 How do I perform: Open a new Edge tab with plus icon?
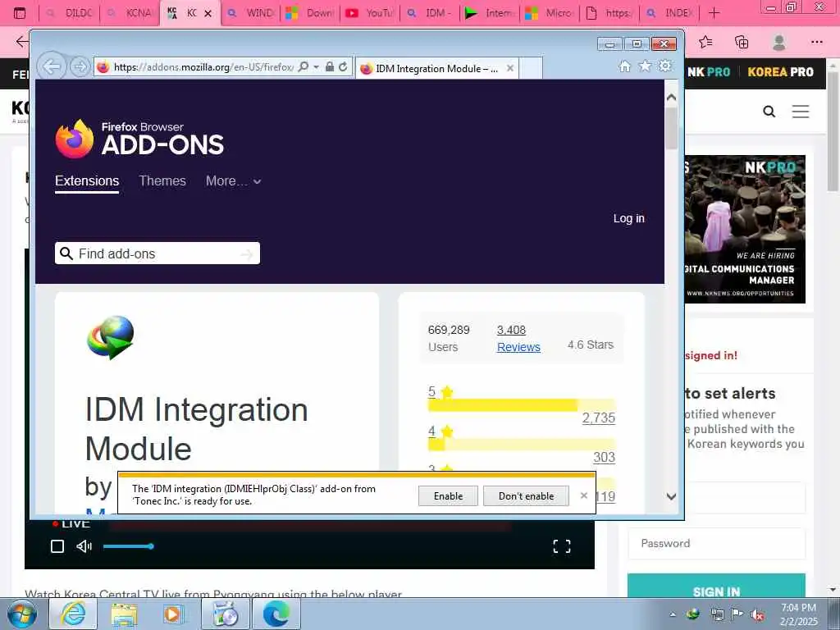click(x=714, y=13)
